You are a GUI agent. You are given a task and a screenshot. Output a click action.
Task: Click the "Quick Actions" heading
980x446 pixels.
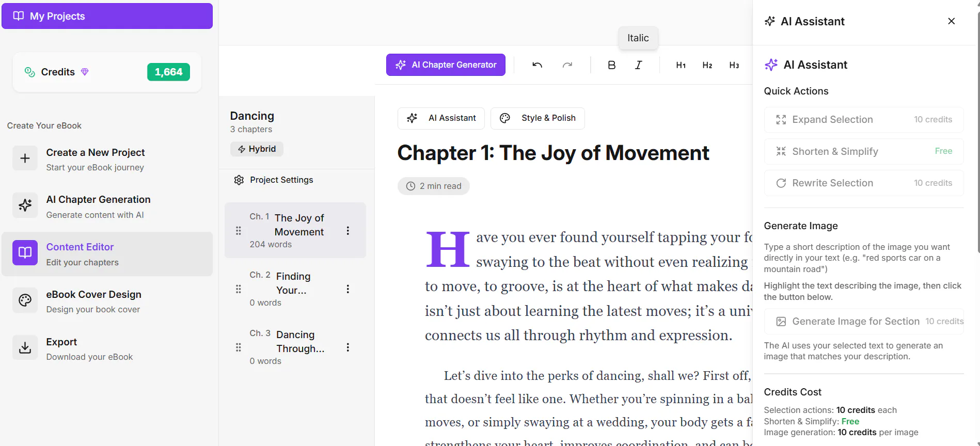click(796, 91)
